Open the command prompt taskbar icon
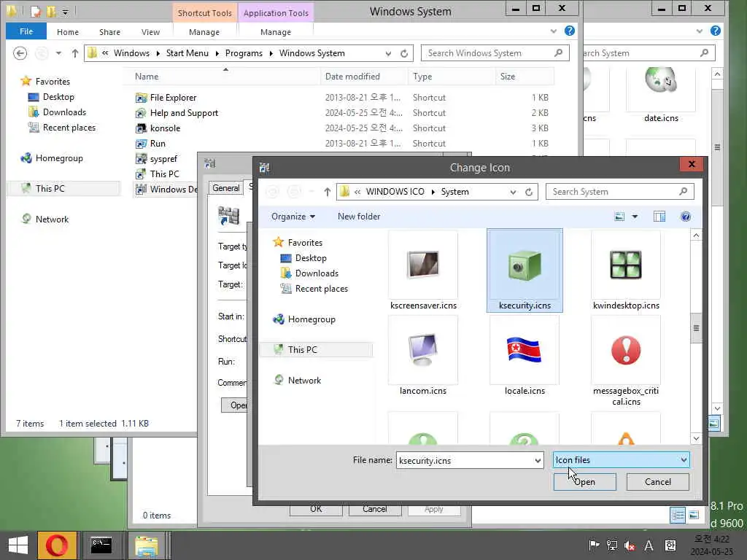The image size is (747, 560). [101, 545]
